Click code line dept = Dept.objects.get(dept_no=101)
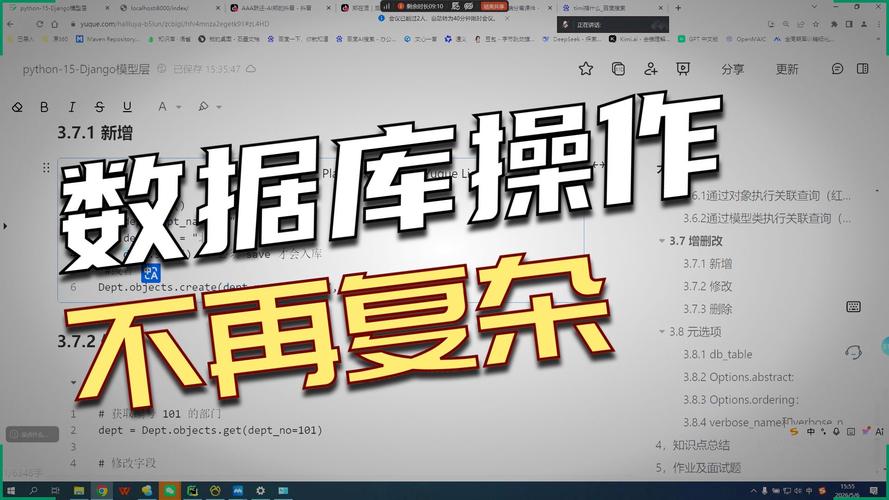889x500 pixels. click(x=210, y=430)
